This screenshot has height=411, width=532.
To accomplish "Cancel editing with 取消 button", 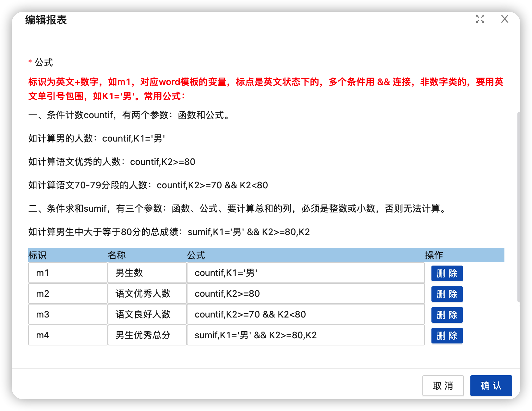I will (443, 386).
